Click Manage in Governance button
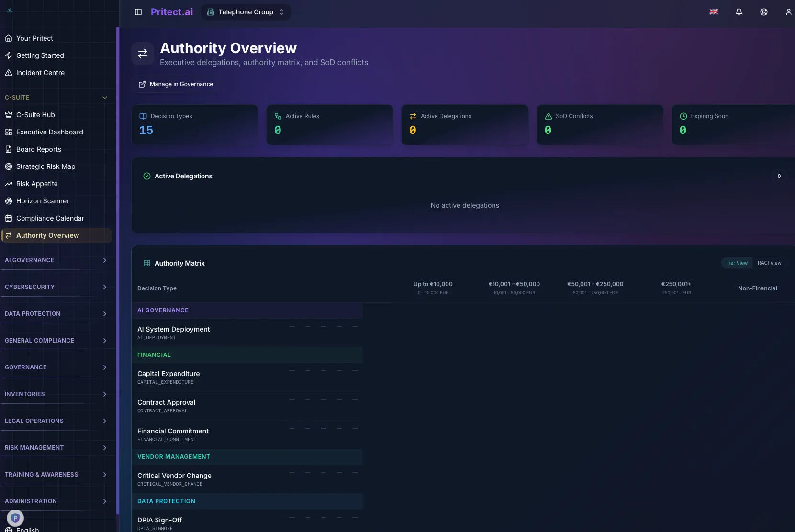This screenshot has height=532, width=795. [x=176, y=84]
